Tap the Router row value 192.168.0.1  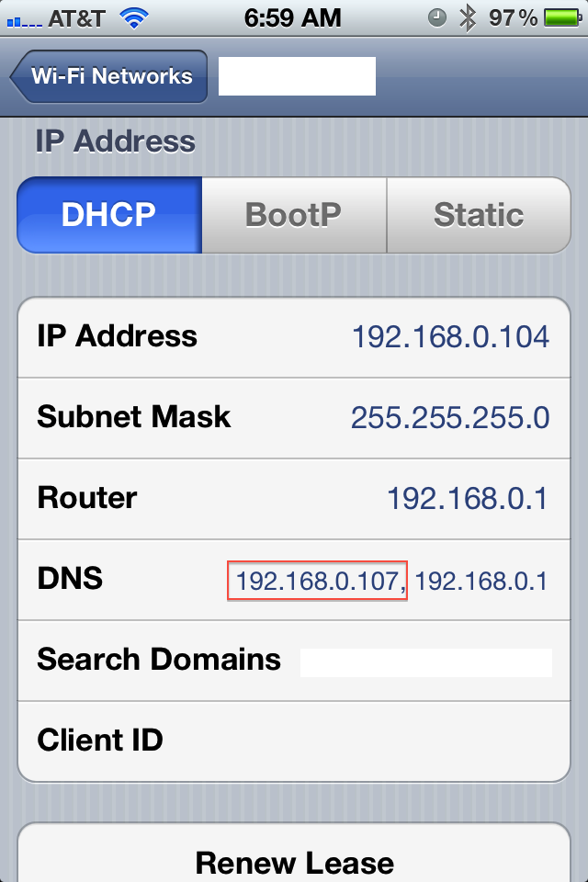468,499
